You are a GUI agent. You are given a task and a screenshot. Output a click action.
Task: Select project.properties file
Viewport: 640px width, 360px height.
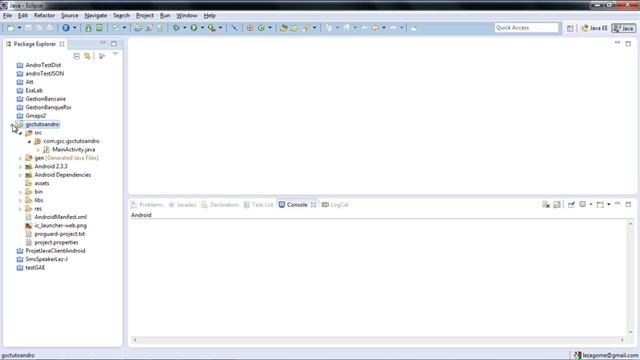[x=56, y=242]
